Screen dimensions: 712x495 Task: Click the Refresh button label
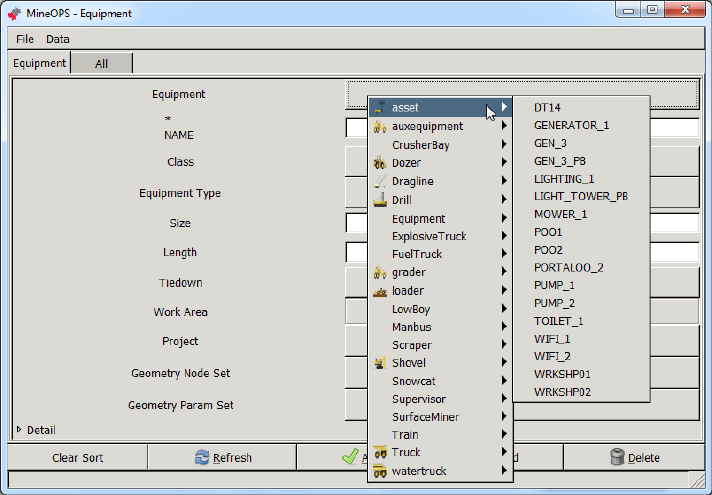coord(232,458)
